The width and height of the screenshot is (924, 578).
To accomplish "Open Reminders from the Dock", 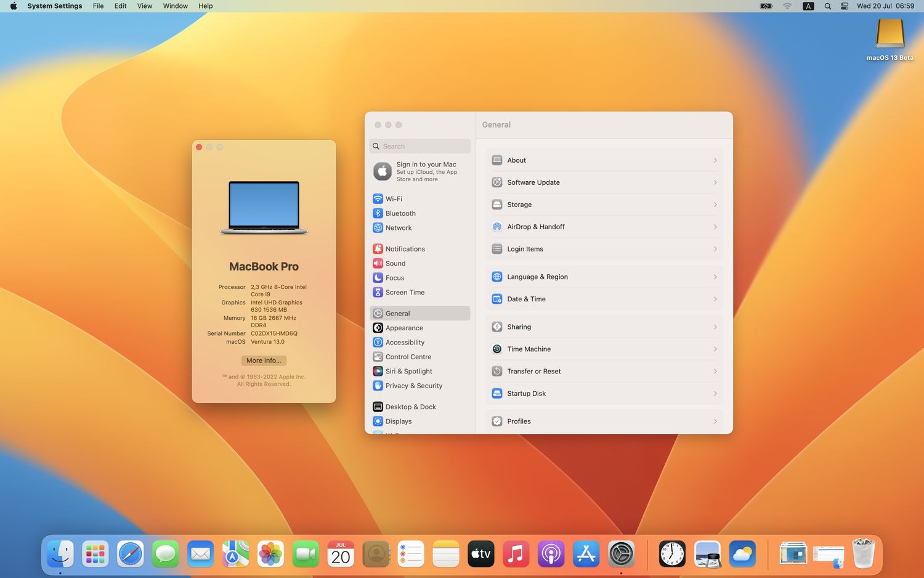I will 411,554.
